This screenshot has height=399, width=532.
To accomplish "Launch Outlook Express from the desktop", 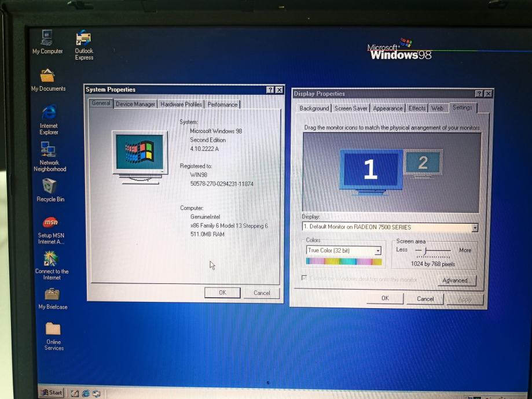I will point(84,40).
